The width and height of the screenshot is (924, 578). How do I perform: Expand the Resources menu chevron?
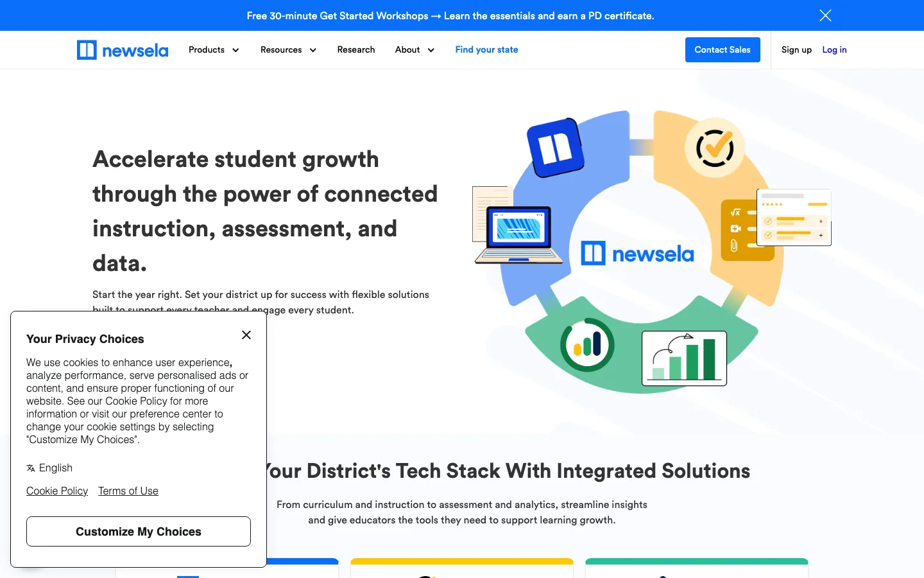(x=312, y=50)
